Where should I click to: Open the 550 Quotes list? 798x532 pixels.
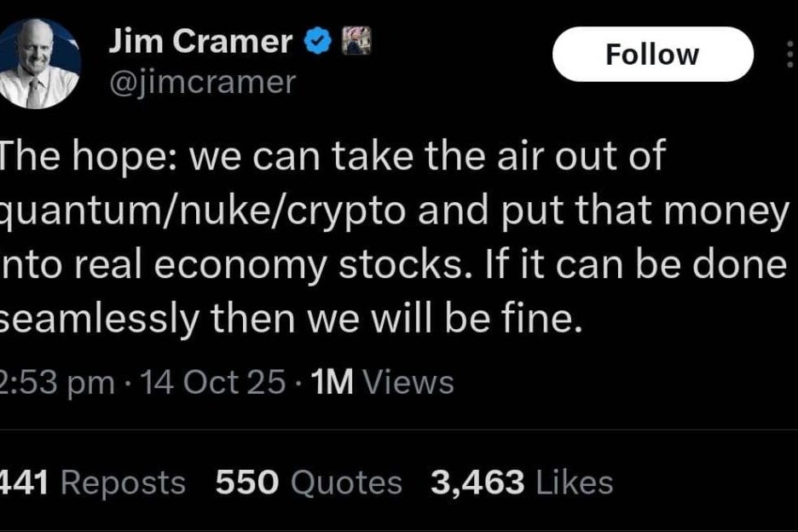click(309, 483)
